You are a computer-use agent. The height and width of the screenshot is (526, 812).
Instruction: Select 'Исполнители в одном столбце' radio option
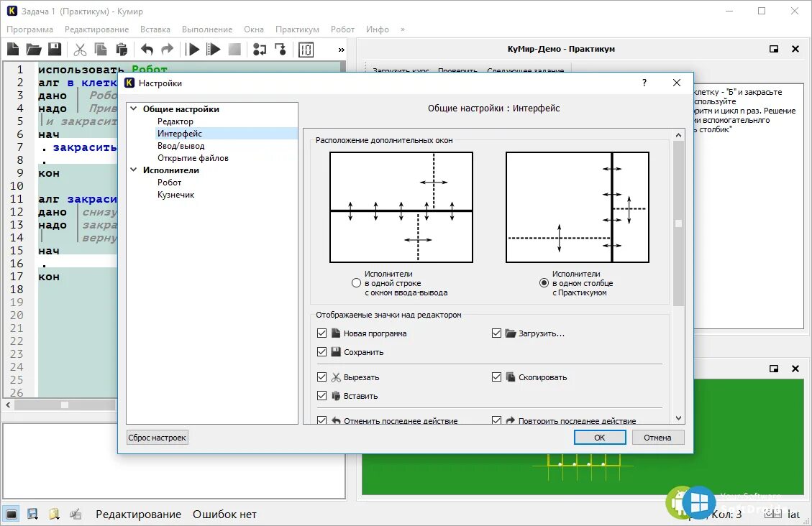(x=544, y=283)
